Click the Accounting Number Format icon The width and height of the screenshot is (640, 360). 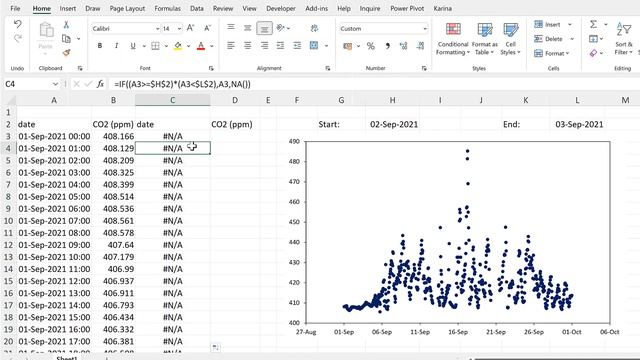click(x=348, y=46)
